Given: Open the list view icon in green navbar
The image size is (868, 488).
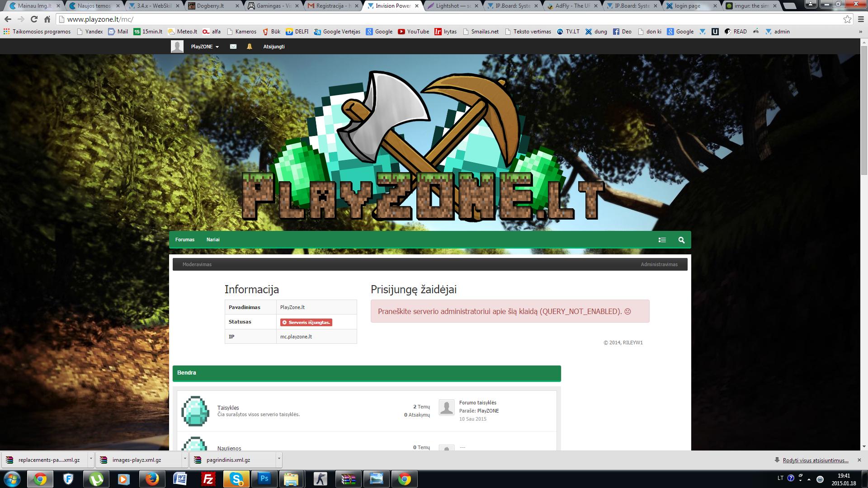Looking at the screenshot, I should [x=662, y=240].
